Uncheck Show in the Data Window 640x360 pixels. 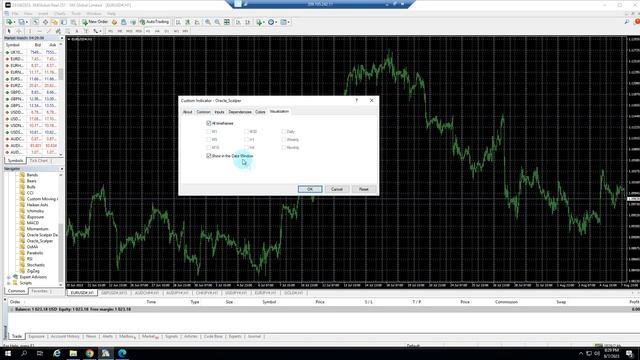pyautogui.click(x=209, y=156)
